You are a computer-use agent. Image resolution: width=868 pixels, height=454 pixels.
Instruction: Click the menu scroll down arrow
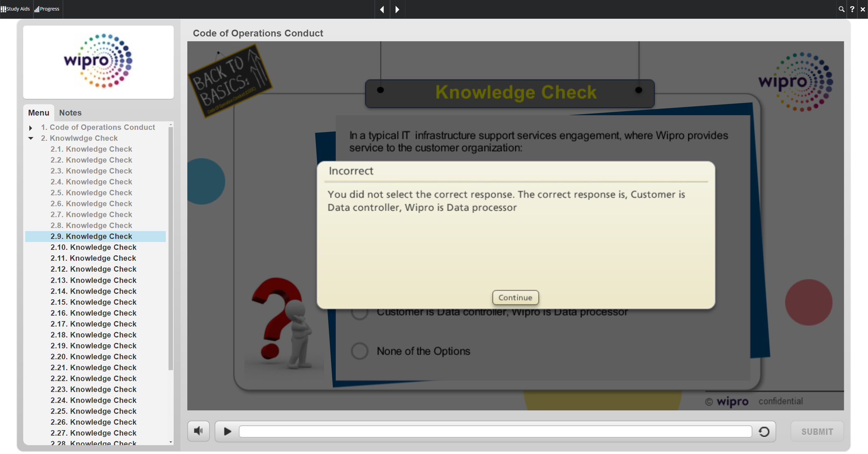tap(171, 442)
